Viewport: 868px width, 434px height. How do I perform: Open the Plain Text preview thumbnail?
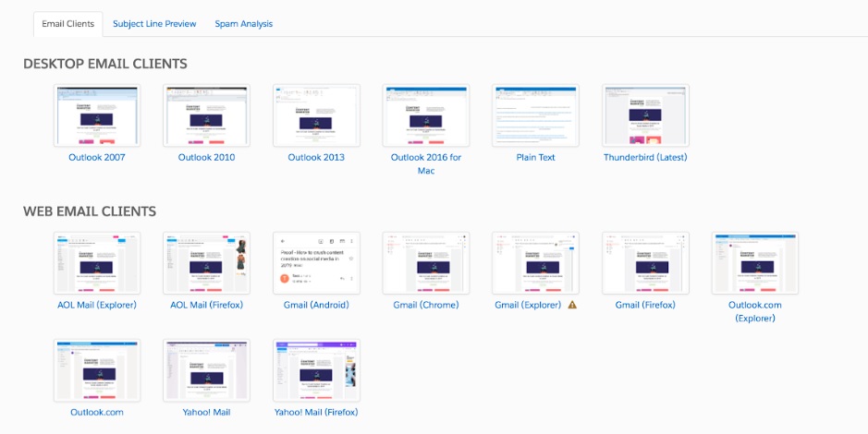535,115
